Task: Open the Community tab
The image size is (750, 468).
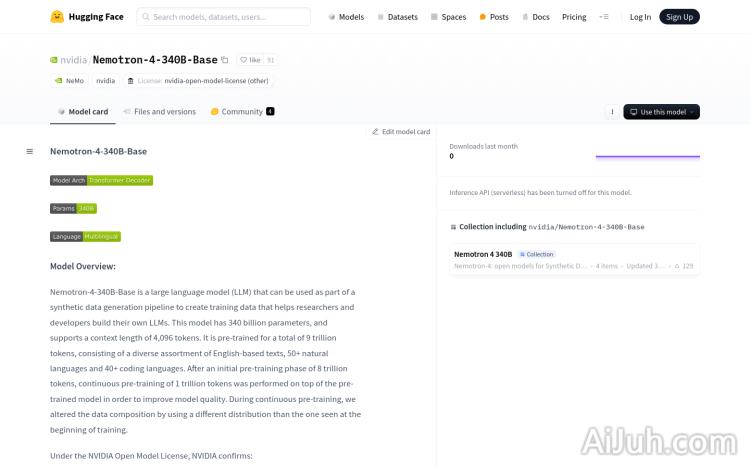Action: (242, 112)
